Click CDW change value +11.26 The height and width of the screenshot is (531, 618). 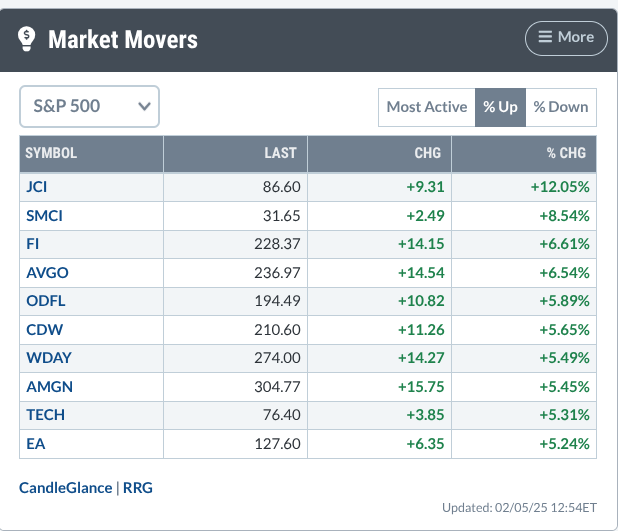421,330
